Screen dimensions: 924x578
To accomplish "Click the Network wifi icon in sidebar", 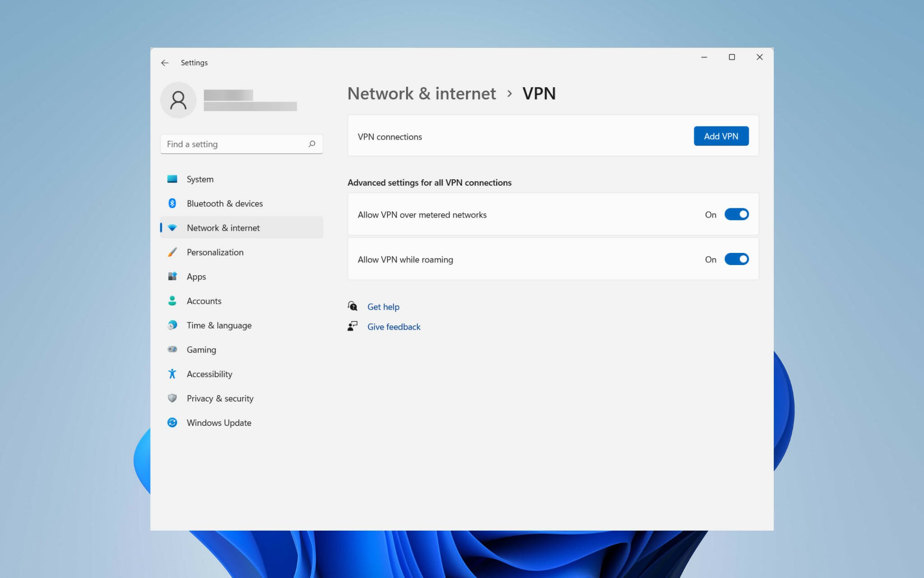I will click(172, 228).
